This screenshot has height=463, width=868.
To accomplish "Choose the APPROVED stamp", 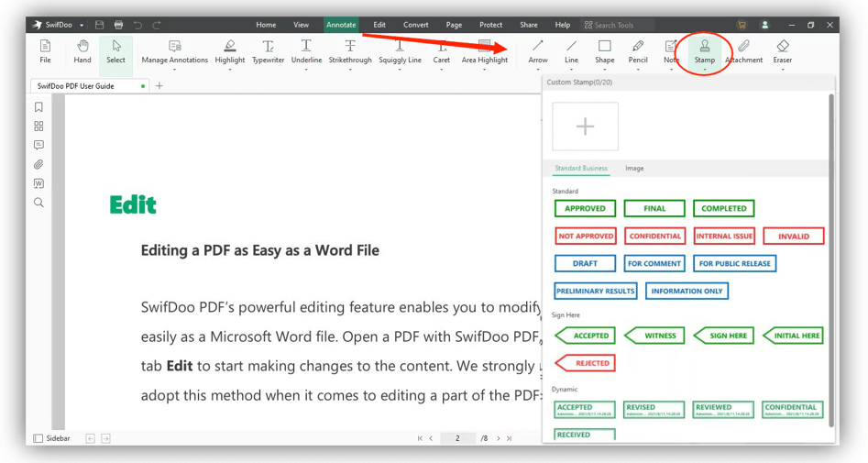I will click(585, 208).
